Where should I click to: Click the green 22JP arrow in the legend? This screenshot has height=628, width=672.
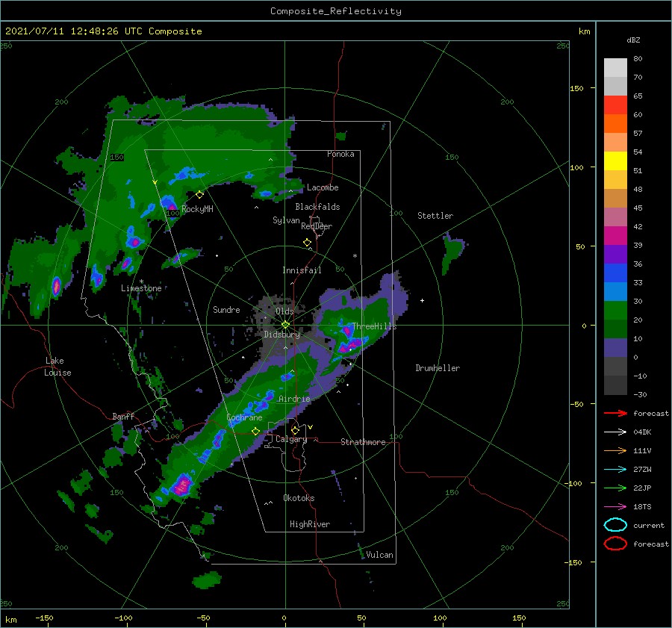tap(615, 488)
